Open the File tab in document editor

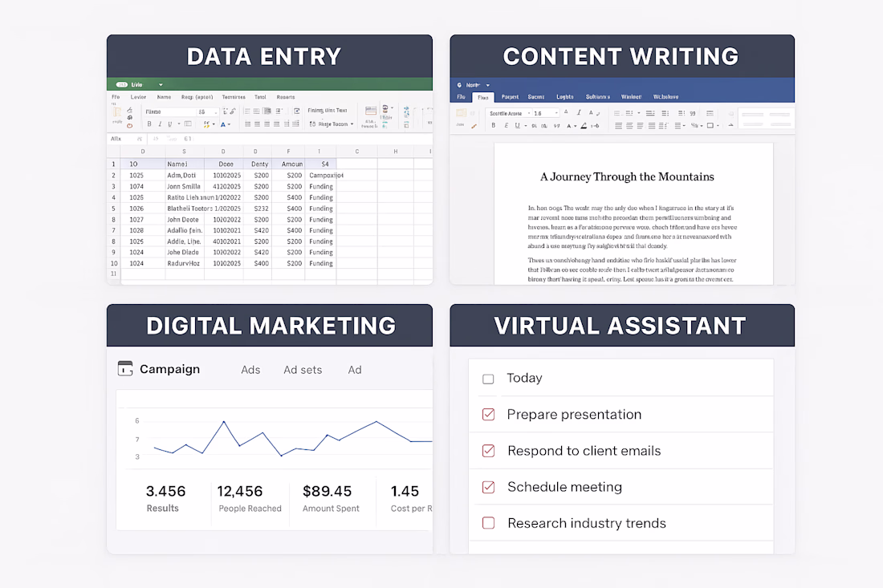pos(462,97)
